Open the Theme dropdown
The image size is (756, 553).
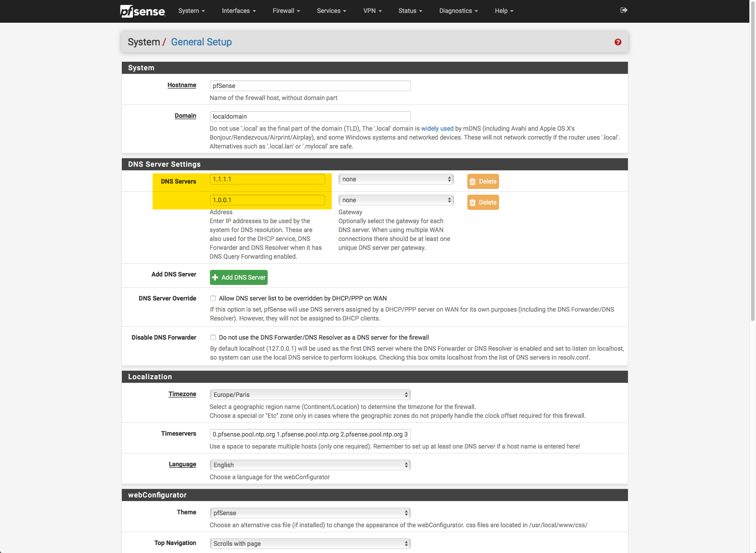310,513
